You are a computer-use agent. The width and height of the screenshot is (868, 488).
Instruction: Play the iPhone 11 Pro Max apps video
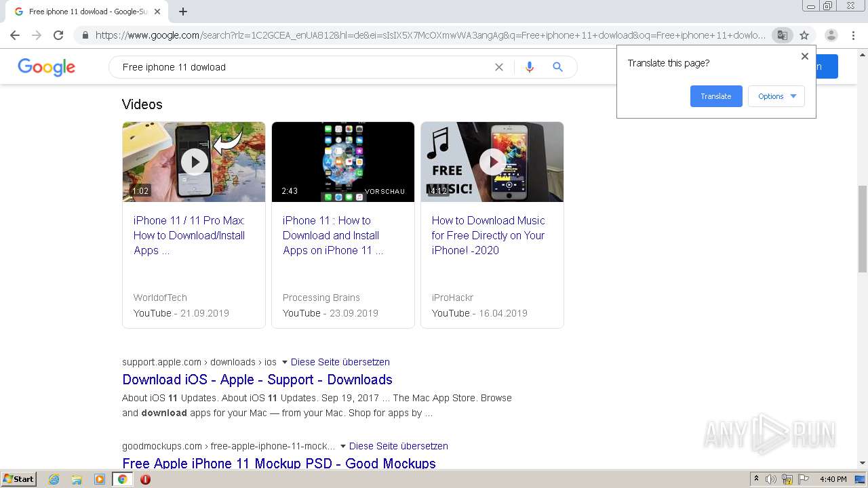194,162
